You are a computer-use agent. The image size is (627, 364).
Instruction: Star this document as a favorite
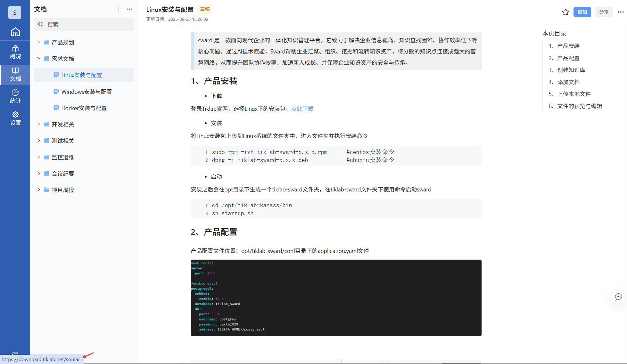pyautogui.click(x=565, y=12)
